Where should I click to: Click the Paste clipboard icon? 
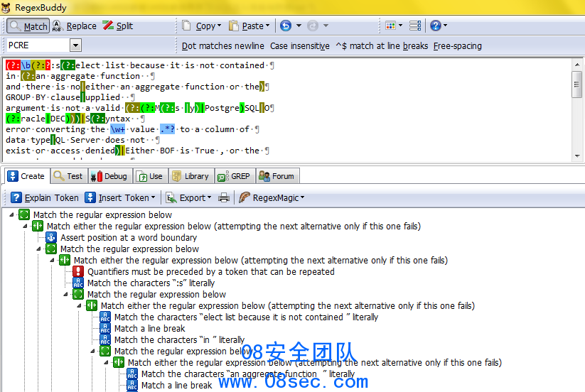click(234, 26)
